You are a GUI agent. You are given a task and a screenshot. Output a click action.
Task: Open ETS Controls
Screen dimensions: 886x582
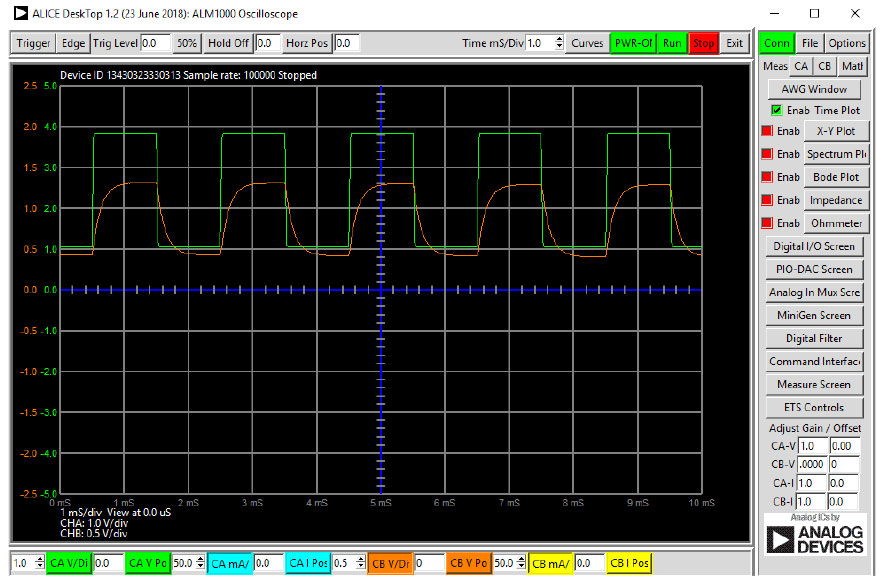(814, 407)
